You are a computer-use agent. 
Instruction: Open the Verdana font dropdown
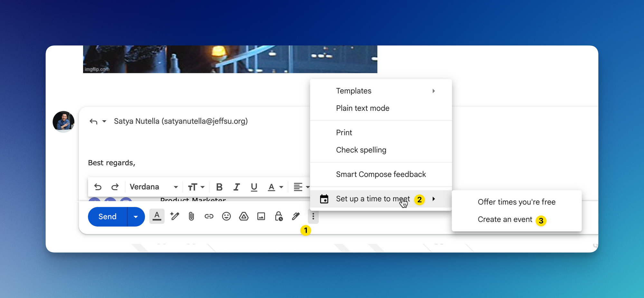[x=154, y=187]
